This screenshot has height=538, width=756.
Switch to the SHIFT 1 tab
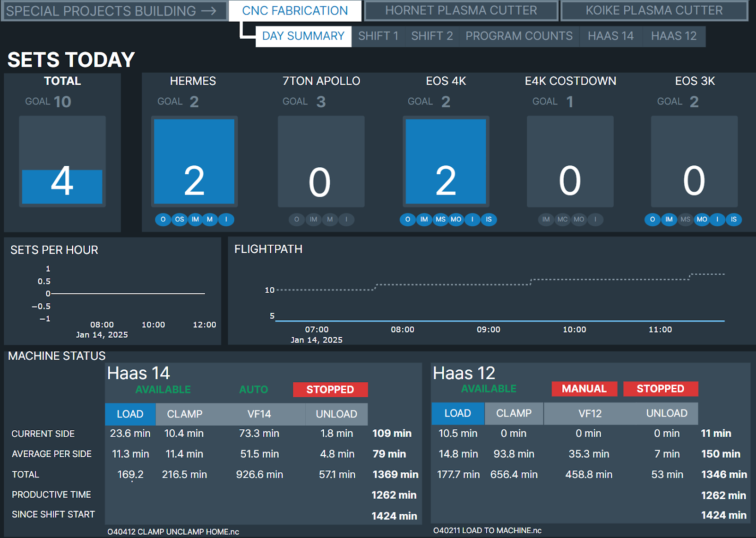378,36
